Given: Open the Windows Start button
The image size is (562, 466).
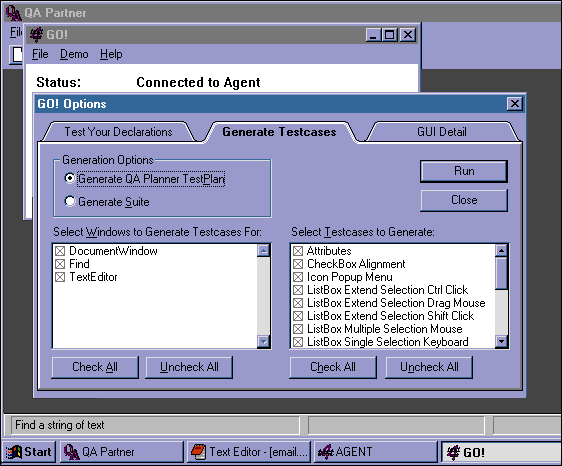Looking at the screenshot, I should 29,452.
